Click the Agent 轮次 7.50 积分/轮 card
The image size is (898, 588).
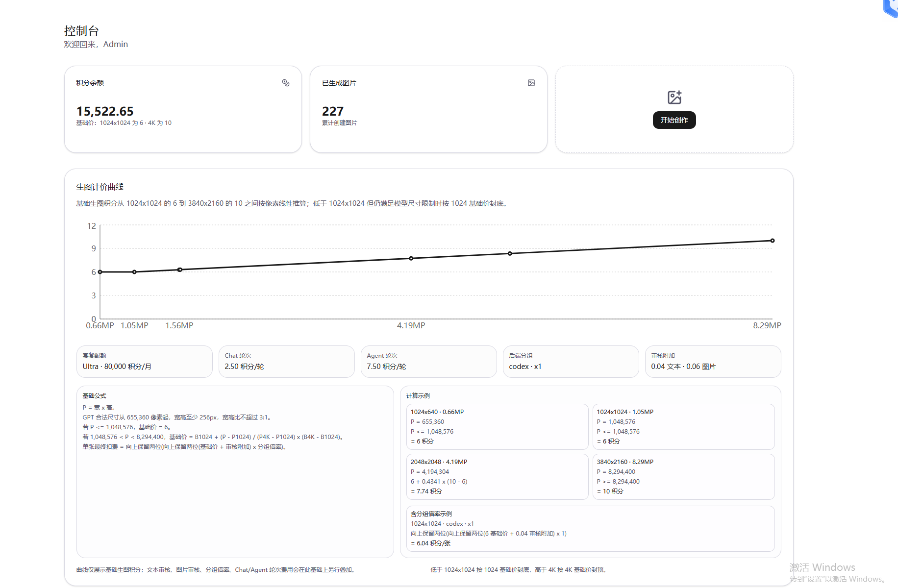429,362
